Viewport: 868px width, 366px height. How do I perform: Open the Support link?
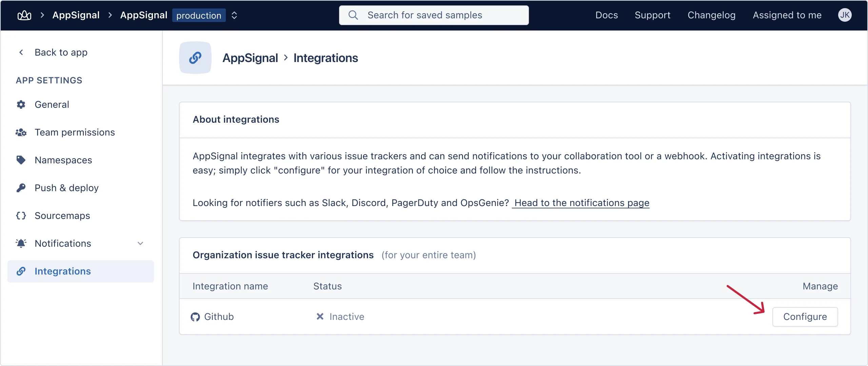653,15
